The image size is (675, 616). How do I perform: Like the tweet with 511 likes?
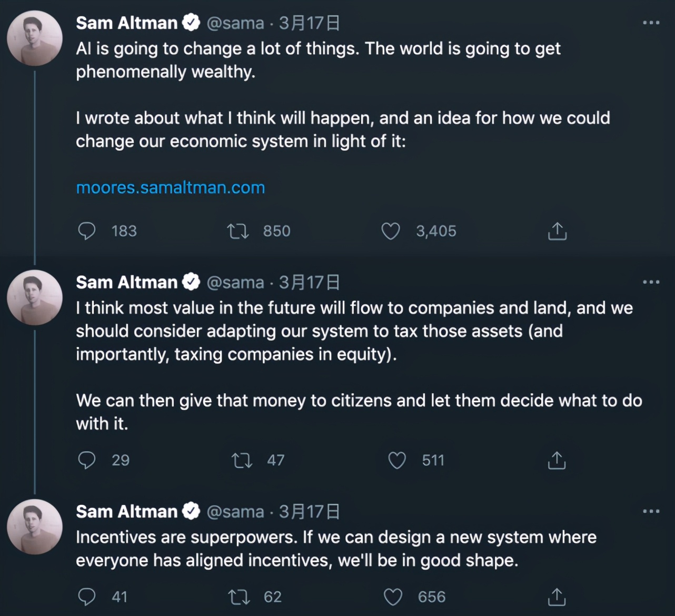pyautogui.click(x=396, y=461)
